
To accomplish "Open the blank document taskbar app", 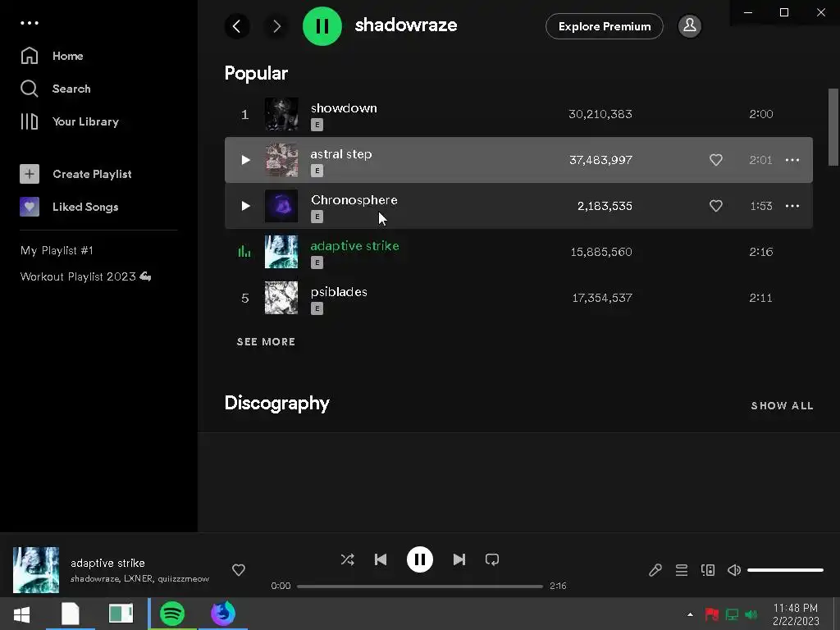I will [x=71, y=614].
